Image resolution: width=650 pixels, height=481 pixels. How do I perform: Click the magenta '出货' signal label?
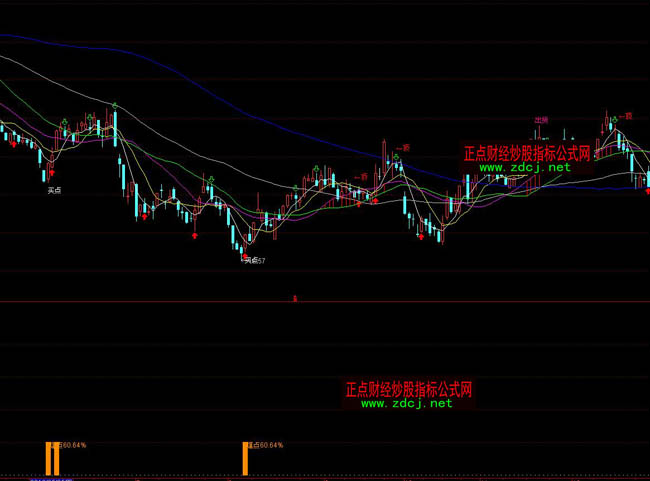541,119
